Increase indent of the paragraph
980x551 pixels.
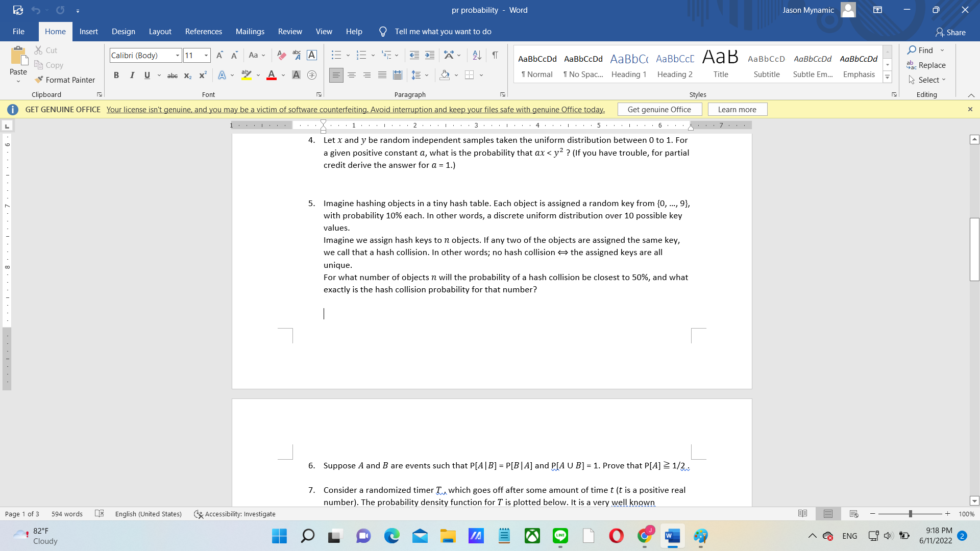pyautogui.click(x=430, y=55)
